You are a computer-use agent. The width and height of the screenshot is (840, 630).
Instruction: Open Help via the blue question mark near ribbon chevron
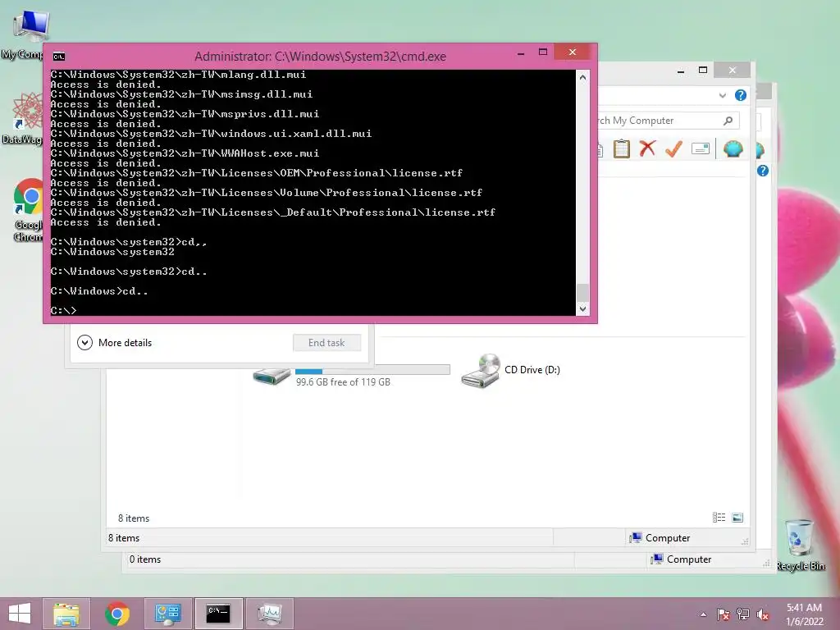(x=741, y=95)
